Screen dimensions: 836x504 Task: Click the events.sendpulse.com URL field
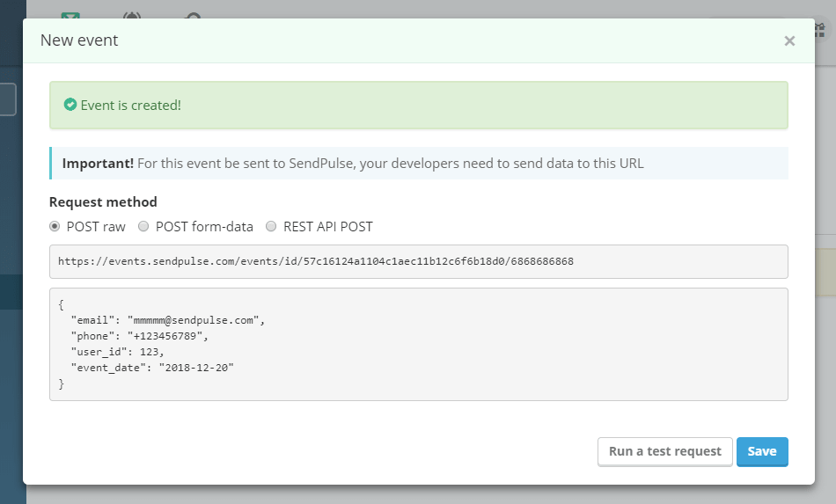pyautogui.click(x=418, y=261)
